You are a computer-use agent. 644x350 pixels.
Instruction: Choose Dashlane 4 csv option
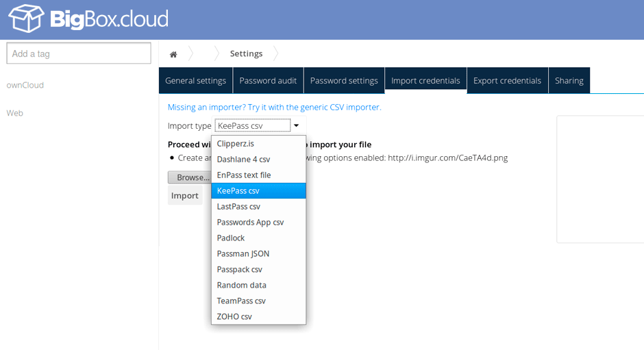[258, 160]
